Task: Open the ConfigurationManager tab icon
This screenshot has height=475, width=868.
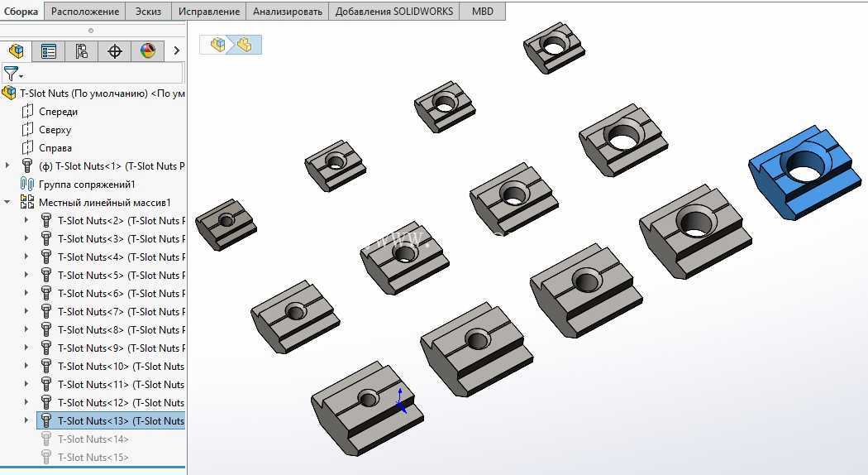Action: (x=81, y=51)
